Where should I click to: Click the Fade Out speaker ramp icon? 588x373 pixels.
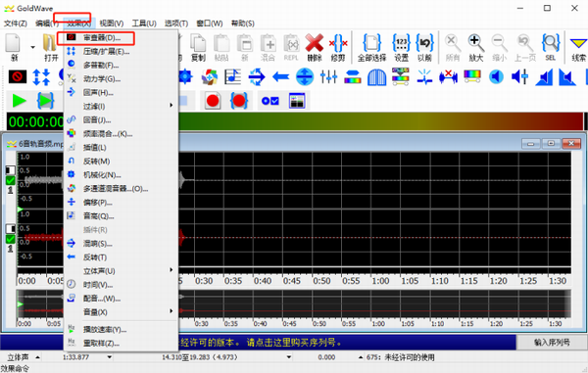(567, 77)
